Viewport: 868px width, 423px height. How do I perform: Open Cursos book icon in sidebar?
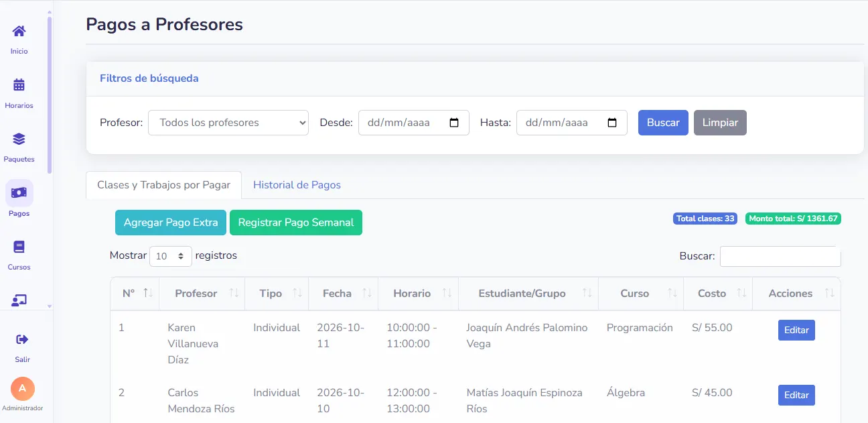pos(19,247)
